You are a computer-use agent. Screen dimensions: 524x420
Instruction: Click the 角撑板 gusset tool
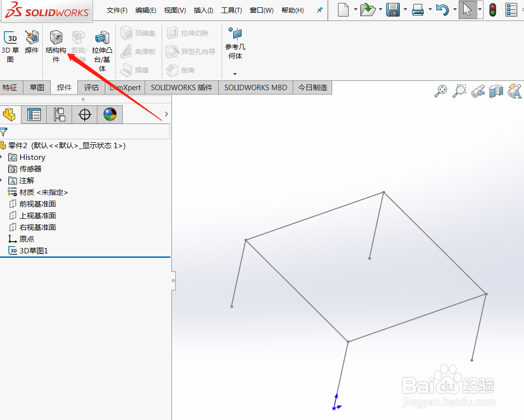click(138, 52)
